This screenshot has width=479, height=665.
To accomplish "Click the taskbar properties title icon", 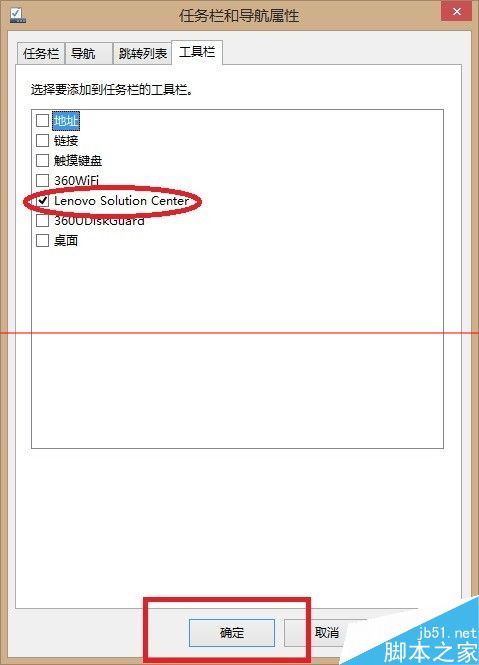I will pyautogui.click(x=17, y=15).
